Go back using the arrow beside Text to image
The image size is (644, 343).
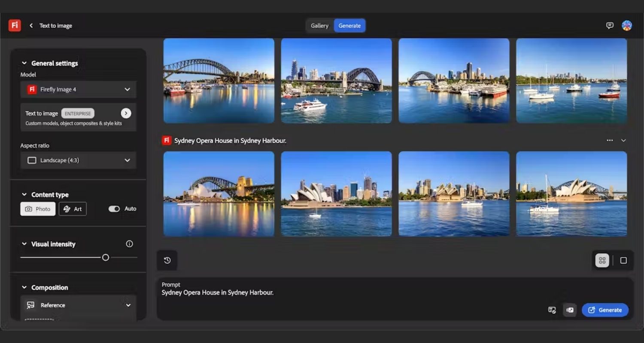31,26
